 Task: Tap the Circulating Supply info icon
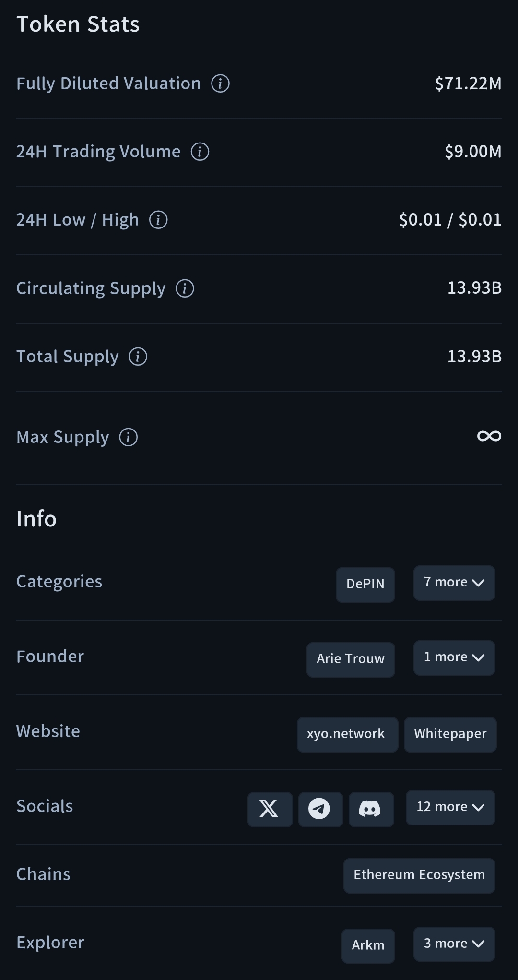[x=185, y=288]
